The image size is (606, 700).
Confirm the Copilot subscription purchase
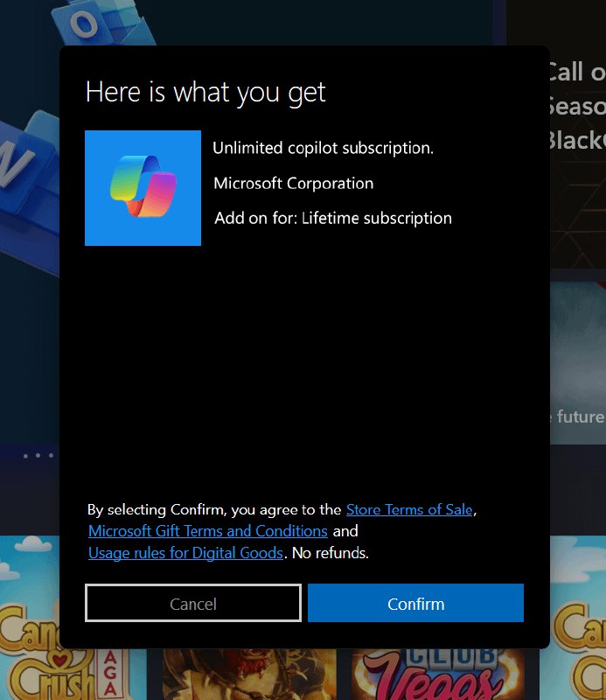pos(415,603)
